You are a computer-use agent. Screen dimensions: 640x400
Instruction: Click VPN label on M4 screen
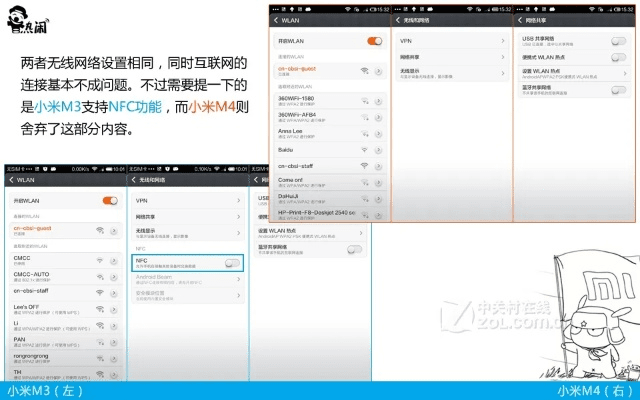[406, 41]
